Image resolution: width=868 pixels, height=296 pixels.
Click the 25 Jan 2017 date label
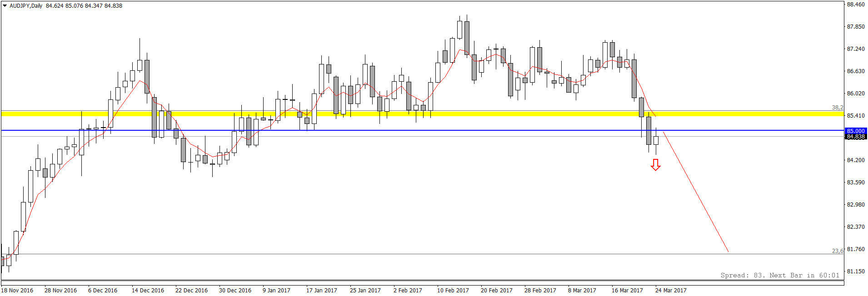365,291
